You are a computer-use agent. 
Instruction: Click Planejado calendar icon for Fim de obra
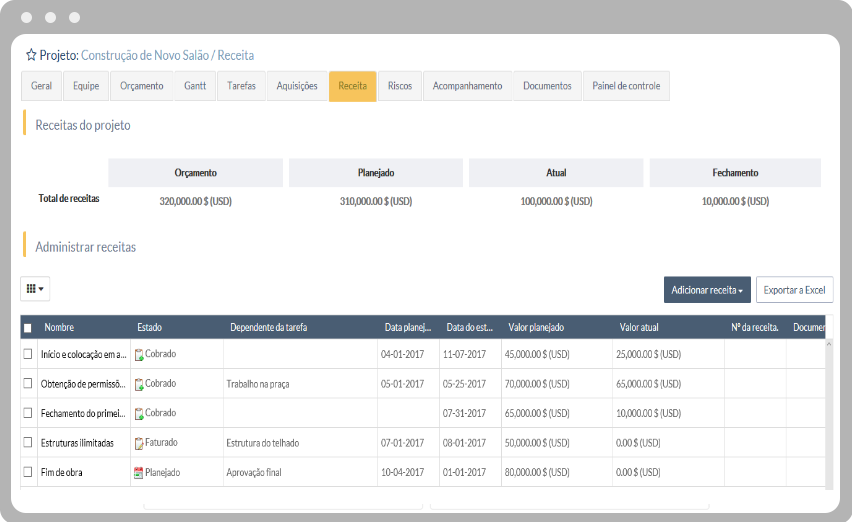pyautogui.click(x=139, y=472)
